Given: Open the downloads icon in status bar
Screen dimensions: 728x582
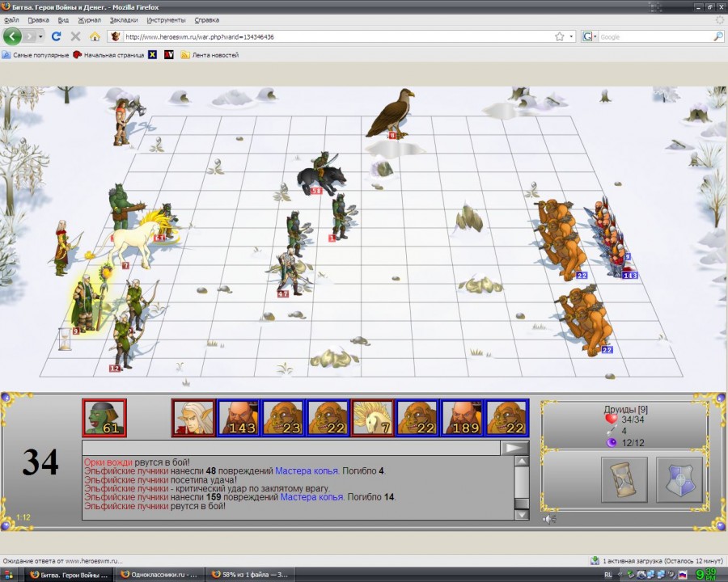Looking at the screenshot, I should (595, 561).
